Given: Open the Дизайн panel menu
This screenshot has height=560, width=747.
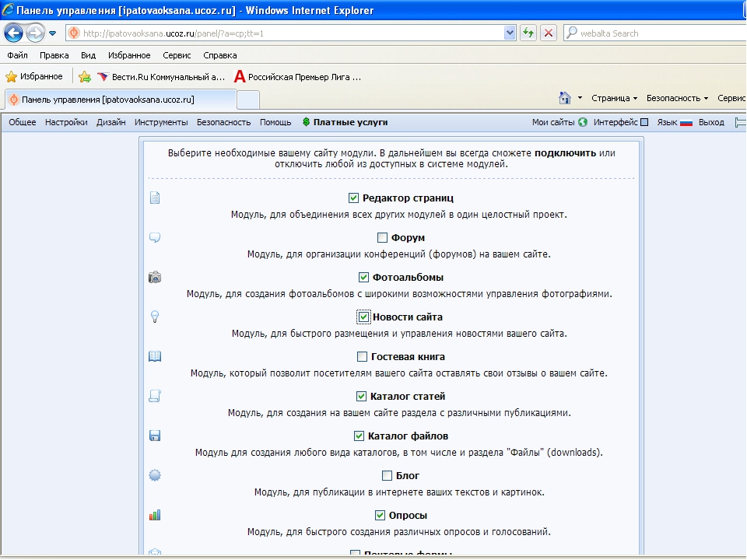Looking at the screenshot, I should tap(111, 122).
